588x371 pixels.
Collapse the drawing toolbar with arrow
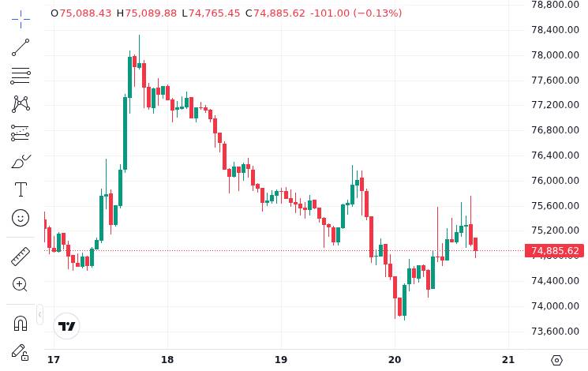click(x=39, y=314)
